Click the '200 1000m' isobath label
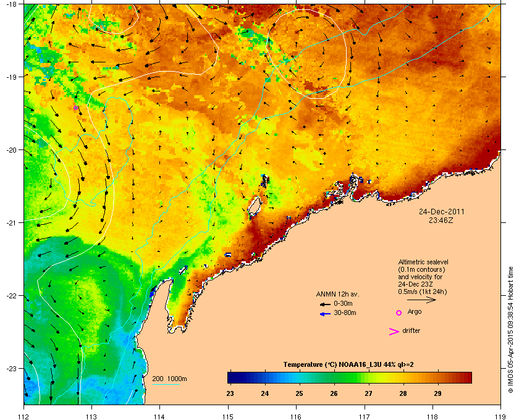The height and width of the screenshot is (420, 519). [x=169, y=379]
